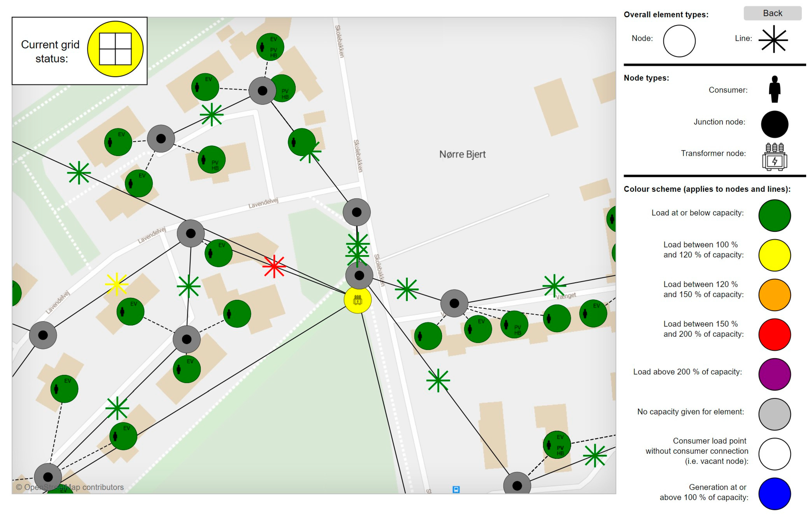
Task: Click the yellow line star marker
Action: pyautogui.click(x=117, y=284)
